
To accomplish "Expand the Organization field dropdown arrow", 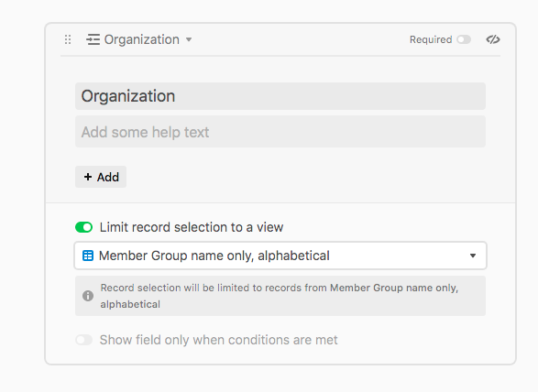I will [189, 39].
